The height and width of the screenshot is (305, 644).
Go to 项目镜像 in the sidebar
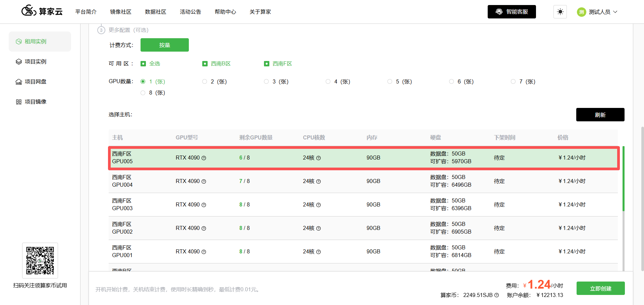point(40,102)
